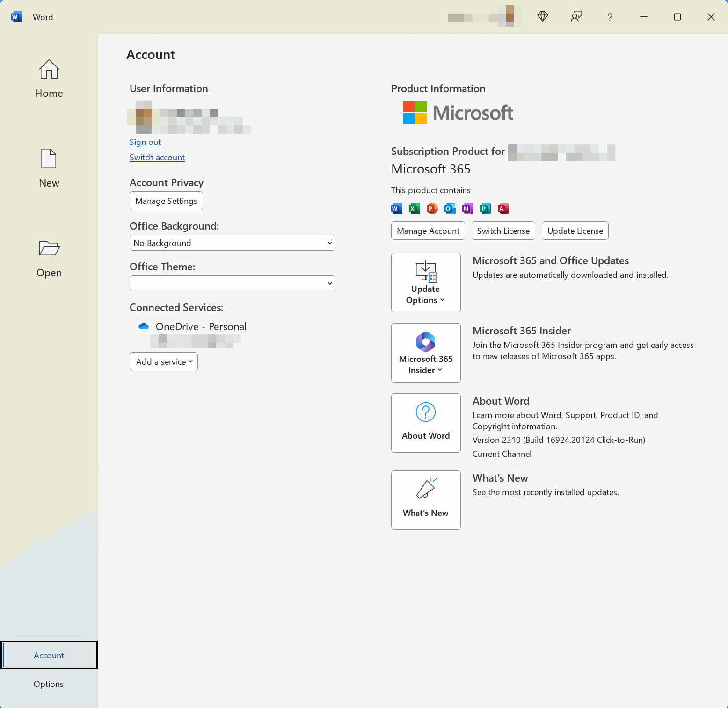
Task: Expand the Office Theme dropdown
Action: [x=232, y=283]
